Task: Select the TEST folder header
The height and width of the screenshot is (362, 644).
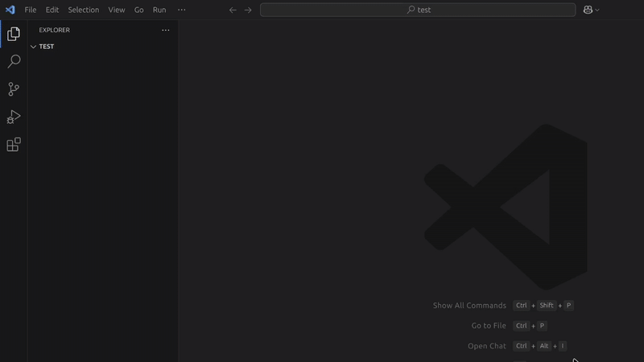Action: (103, 47)
